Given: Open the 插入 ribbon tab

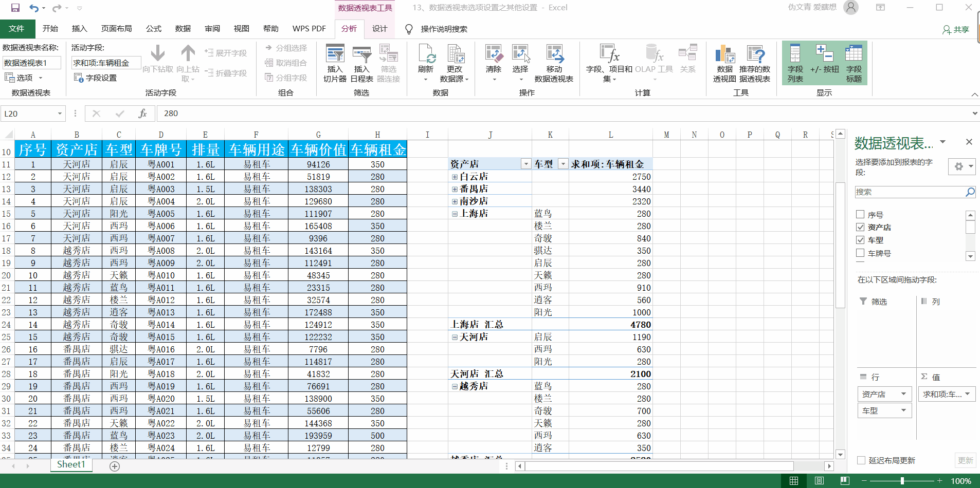Looking at the screenshot, I should coord(79,29).
